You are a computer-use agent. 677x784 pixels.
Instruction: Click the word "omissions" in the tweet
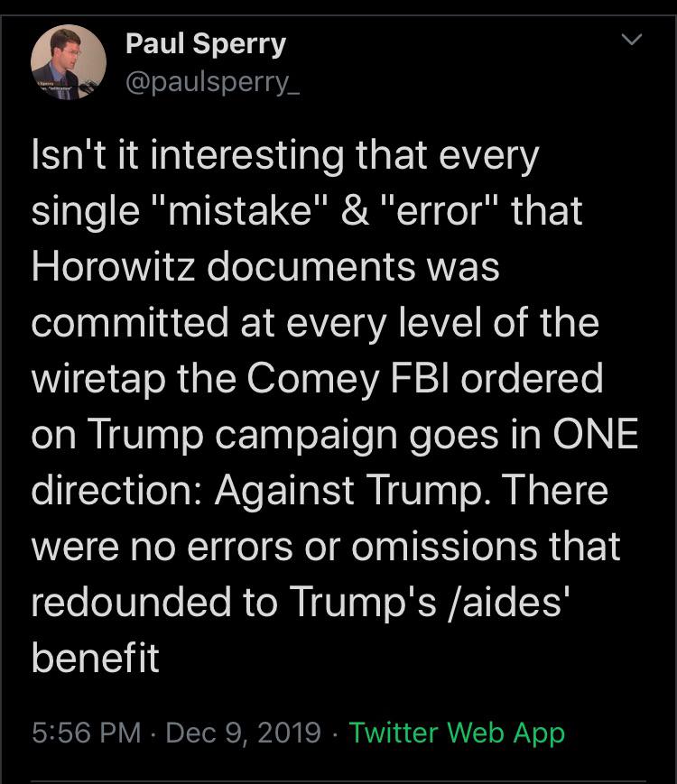click(444, 546)
